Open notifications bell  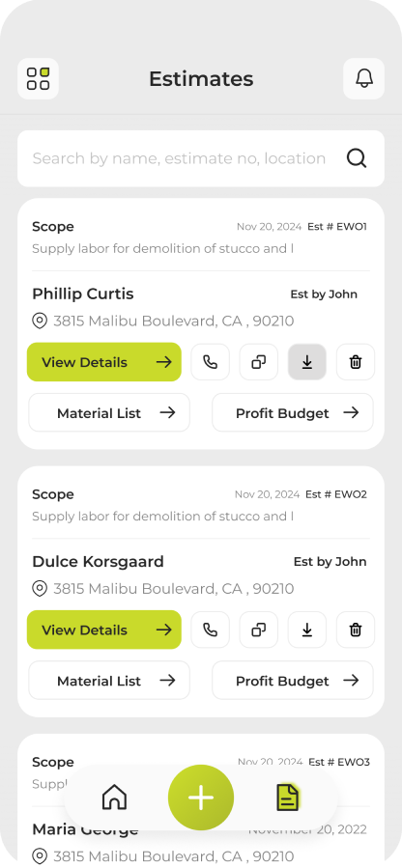pos(363,78)
